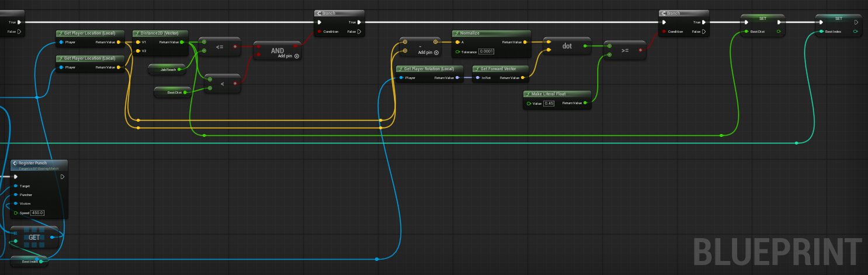
Task: Edit the Make Literal Float value 0.45
Action: [548, 103]
